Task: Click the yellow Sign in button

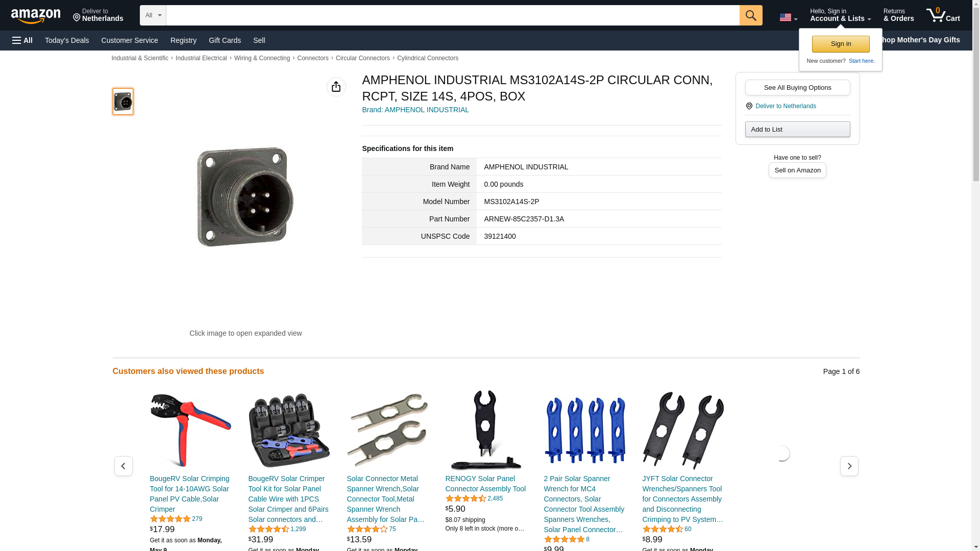Action: (841, 44)
